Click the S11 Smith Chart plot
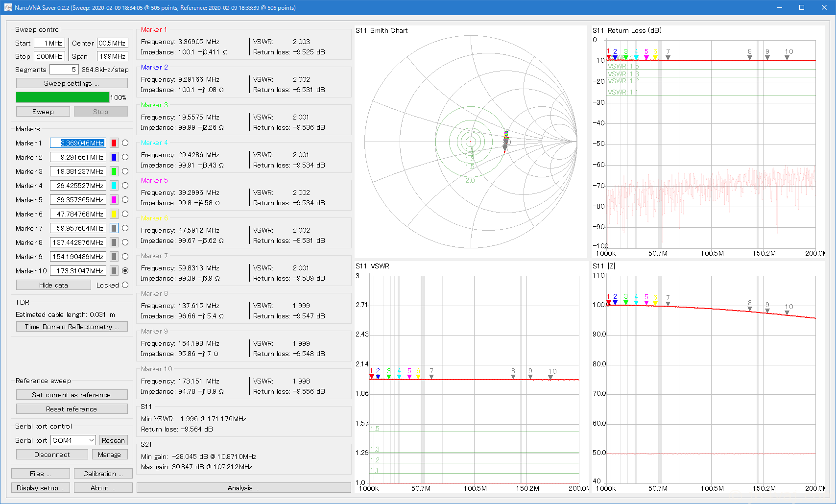Image resolution: width=836 pixels, height=504 pixels. pos(471,142)
